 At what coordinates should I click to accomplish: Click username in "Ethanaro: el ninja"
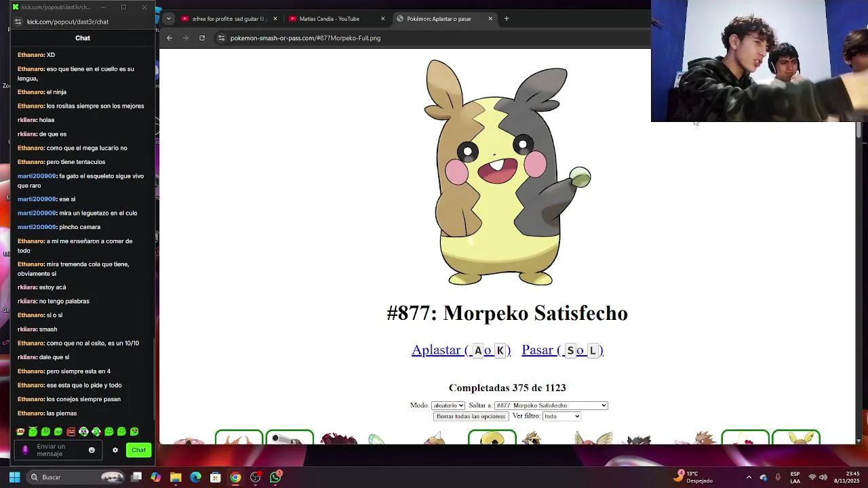[31, 92]
